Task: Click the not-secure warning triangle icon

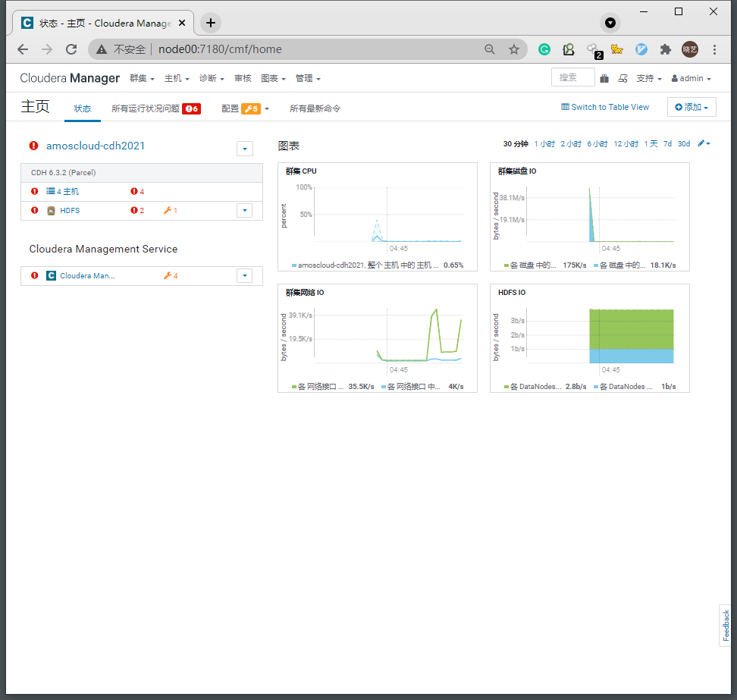Action: click(102, 49)
